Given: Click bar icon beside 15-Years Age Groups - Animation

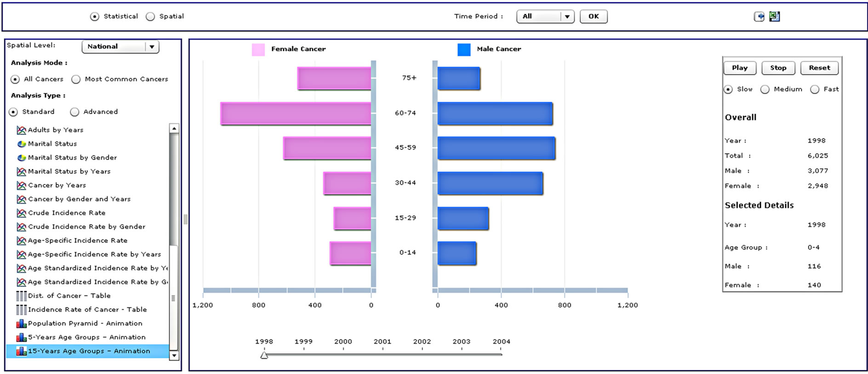Looking at the screenshot, I should tap(21, 351).
